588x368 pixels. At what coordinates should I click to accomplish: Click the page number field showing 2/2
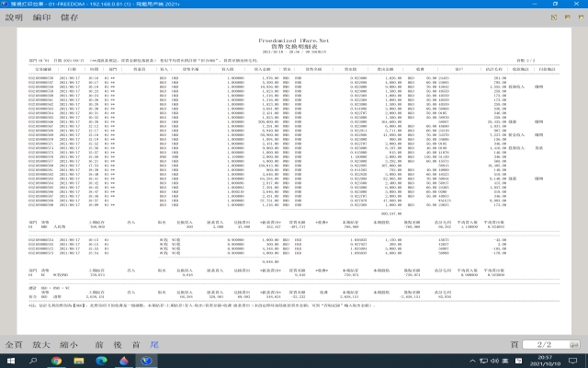pyautogui.click(x=544, y=343)
